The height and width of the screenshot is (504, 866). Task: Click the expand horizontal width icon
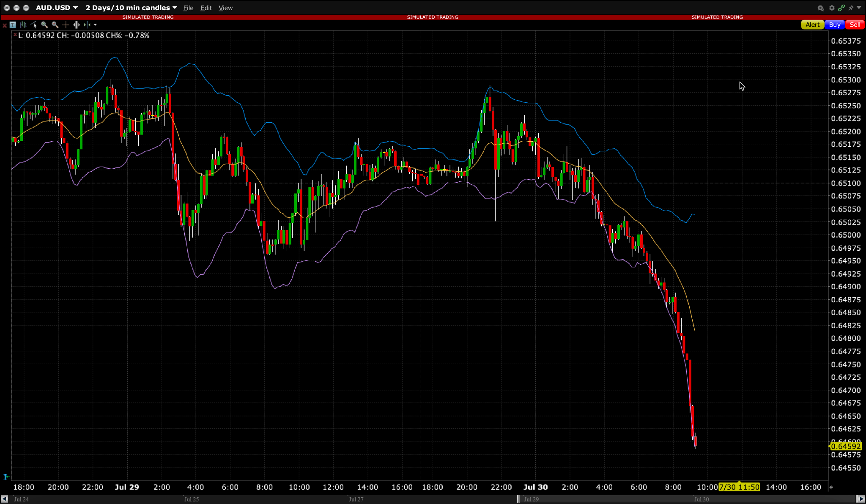[77, 25]
